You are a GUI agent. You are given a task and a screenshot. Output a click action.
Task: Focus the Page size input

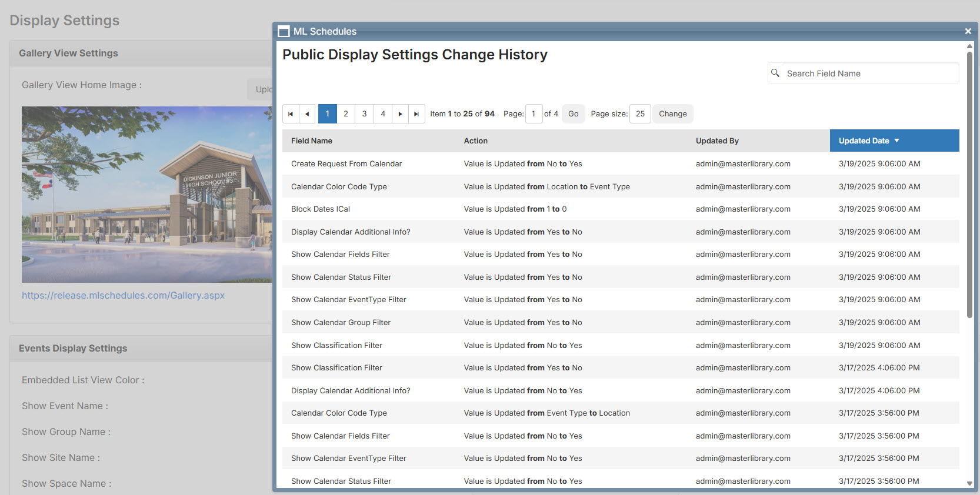640,114
